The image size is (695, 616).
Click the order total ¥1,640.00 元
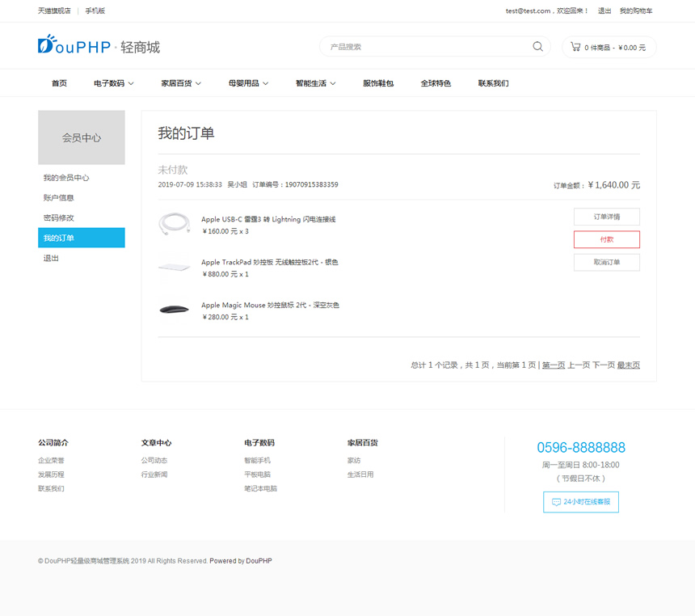(614, 185)
